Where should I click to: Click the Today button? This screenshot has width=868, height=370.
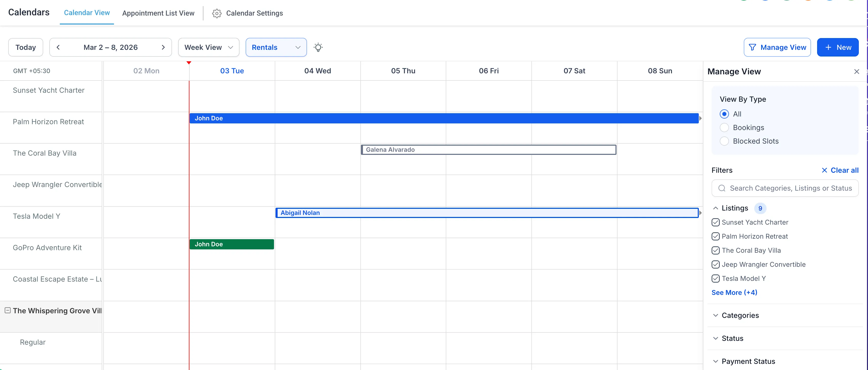[25, 47]
